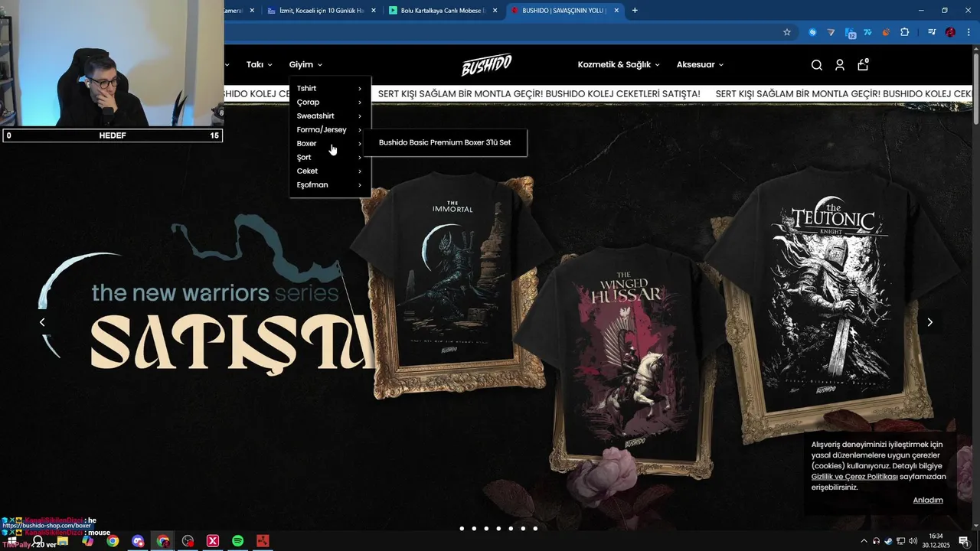This screenshot has width=980, height=551.
Task: Open the shopping cart bag icon
Action: 863,64
